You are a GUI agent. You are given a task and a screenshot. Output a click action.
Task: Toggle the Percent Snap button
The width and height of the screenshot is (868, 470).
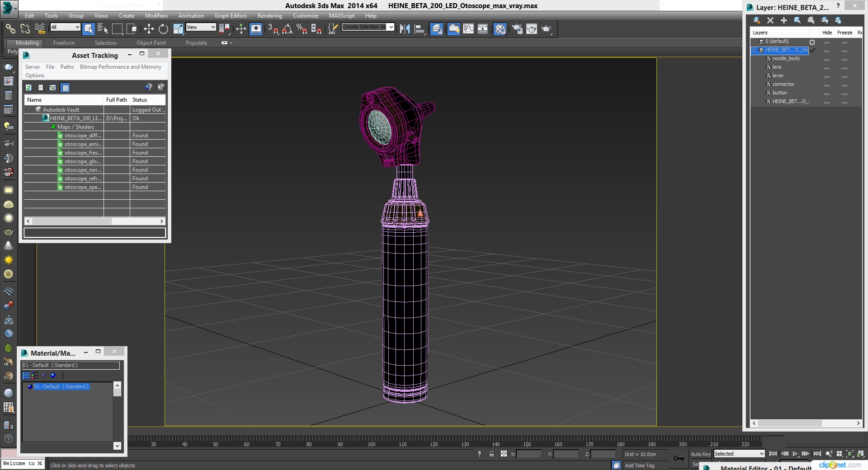(x=302, y=29)
